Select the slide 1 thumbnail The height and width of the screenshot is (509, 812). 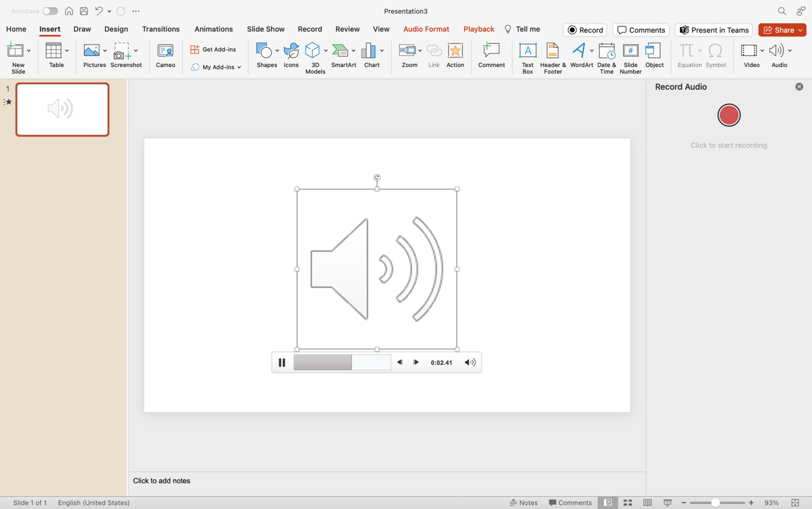point(62,109)
